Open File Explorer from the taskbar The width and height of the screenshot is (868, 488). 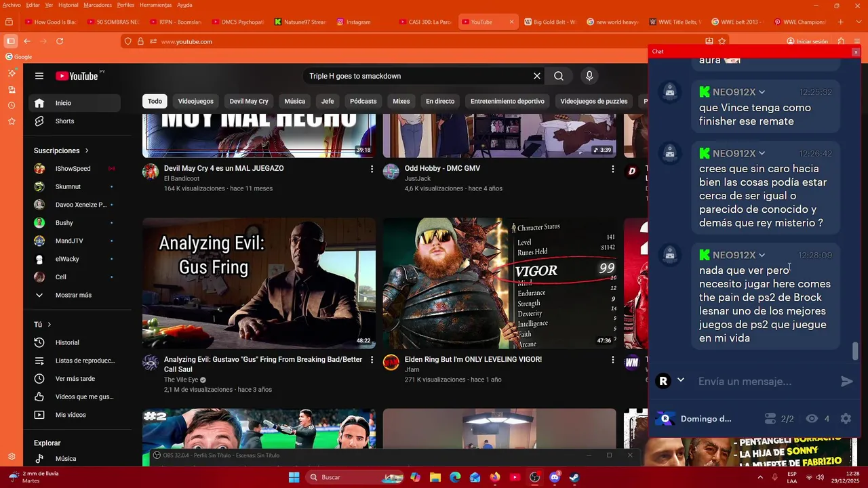coord(435,477)
